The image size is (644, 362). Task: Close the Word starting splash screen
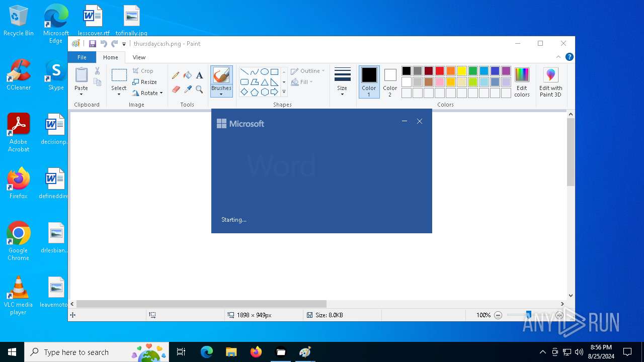(420, 121)
